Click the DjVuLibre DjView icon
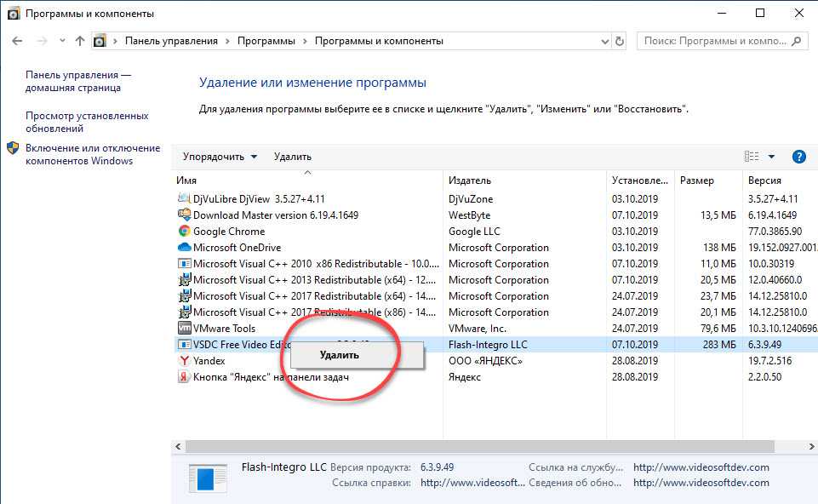818x504 pixels. tap(184, 199)
